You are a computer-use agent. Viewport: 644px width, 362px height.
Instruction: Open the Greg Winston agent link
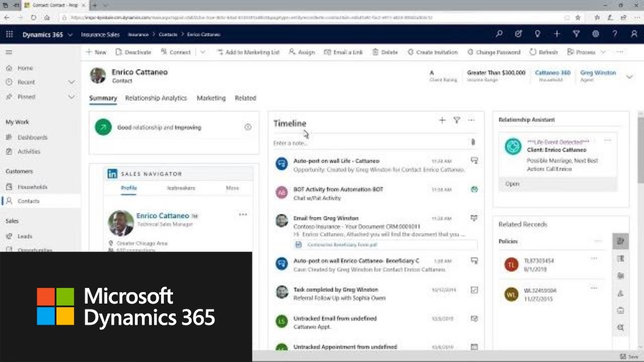(x=598, y=73)
